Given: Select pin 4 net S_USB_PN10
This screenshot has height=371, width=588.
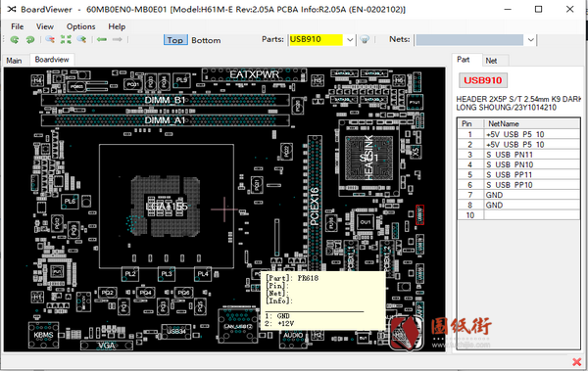Looking at the screenshot, I should pos(518,164).
